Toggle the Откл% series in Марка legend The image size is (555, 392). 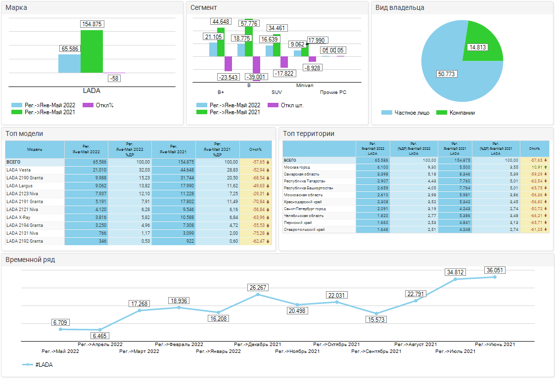(88, 105)
